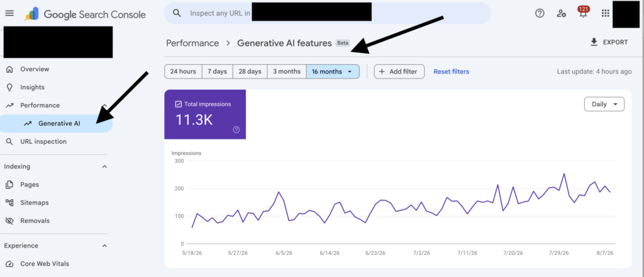Click the Reset filters link

pos(452,72)
